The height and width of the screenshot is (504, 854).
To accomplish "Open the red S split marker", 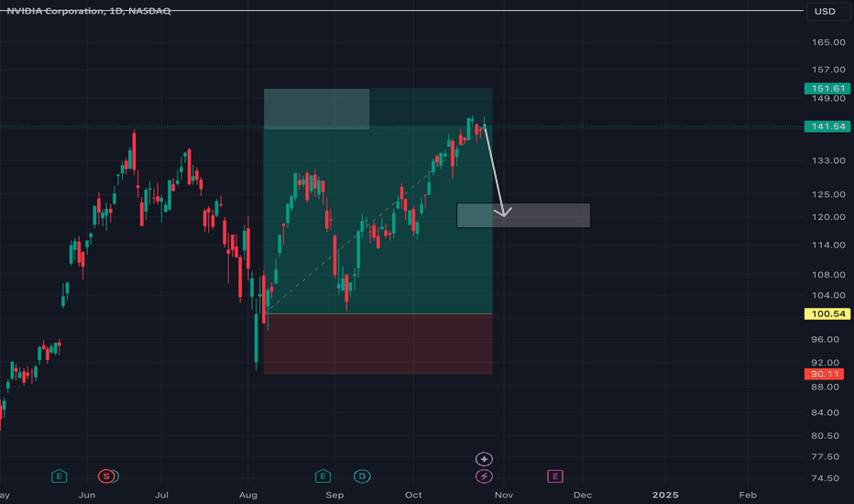I will [x=106, y=477].
